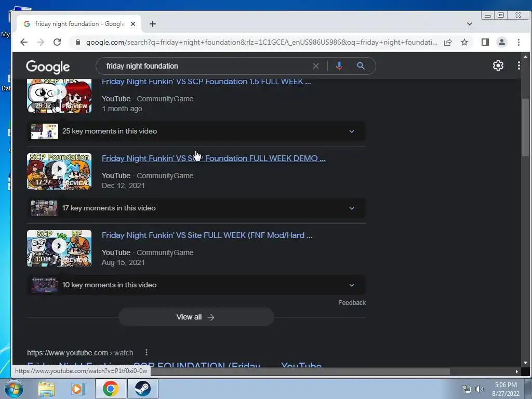Open the Google apps dots menu
The width and height of the screenshot is (532, 399).
(519, 65)
